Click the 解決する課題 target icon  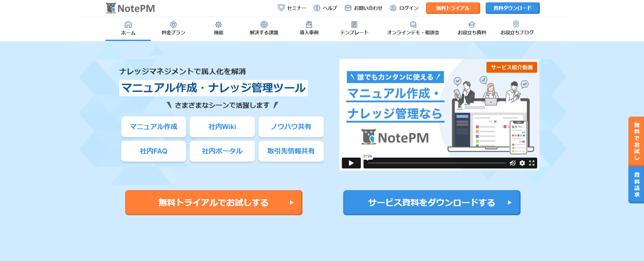[x=264, y=24]
